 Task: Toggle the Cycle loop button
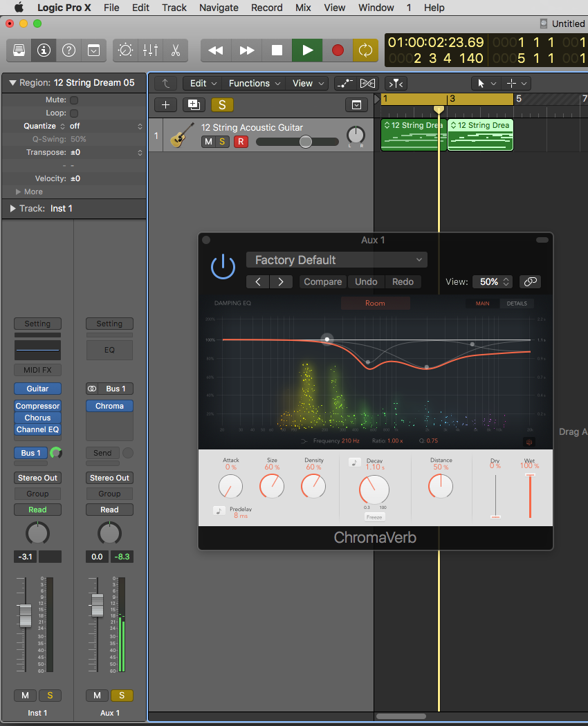coord(365,50)
